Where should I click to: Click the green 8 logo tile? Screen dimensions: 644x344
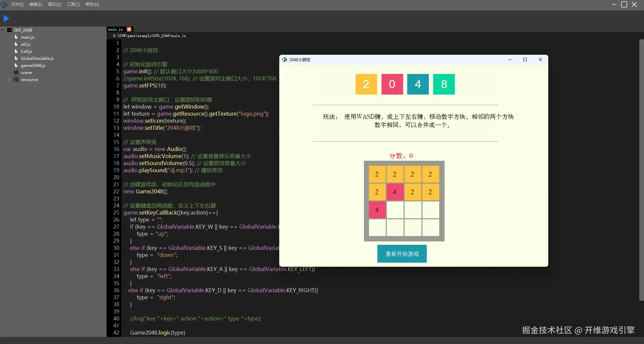point(444,84)
